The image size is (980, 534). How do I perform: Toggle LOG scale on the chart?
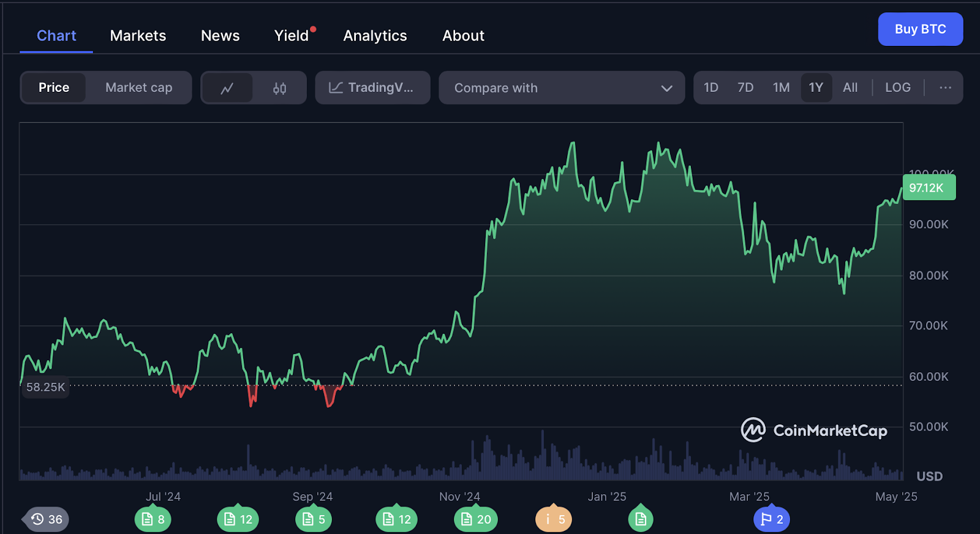click(897, 88)
